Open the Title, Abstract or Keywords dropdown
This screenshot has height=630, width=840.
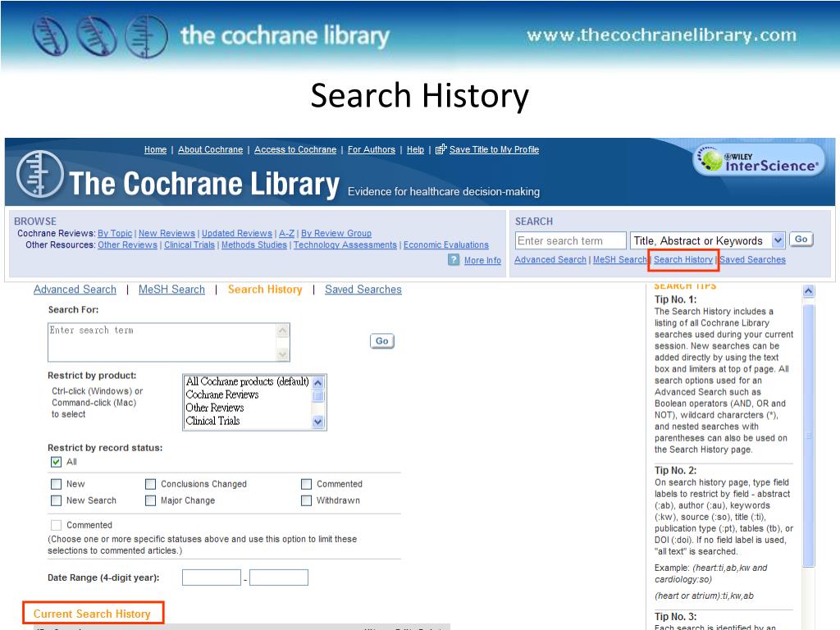pyautogui.click(x=707, y=240)
